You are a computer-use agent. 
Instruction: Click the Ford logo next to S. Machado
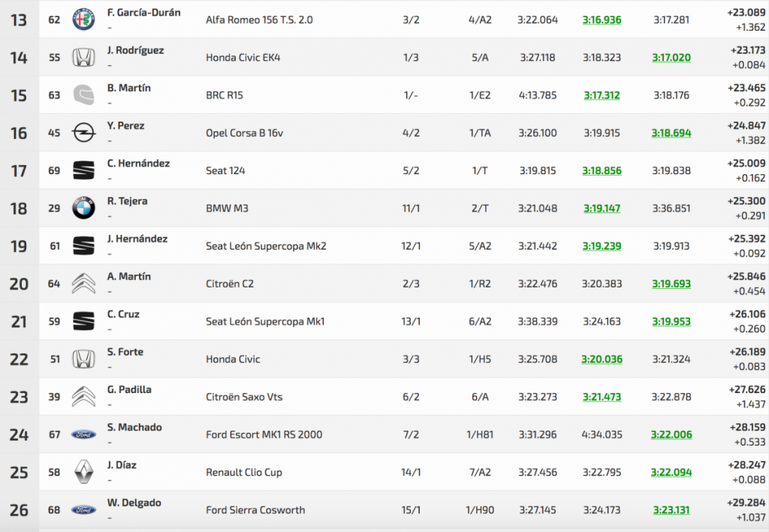[83, 434]
